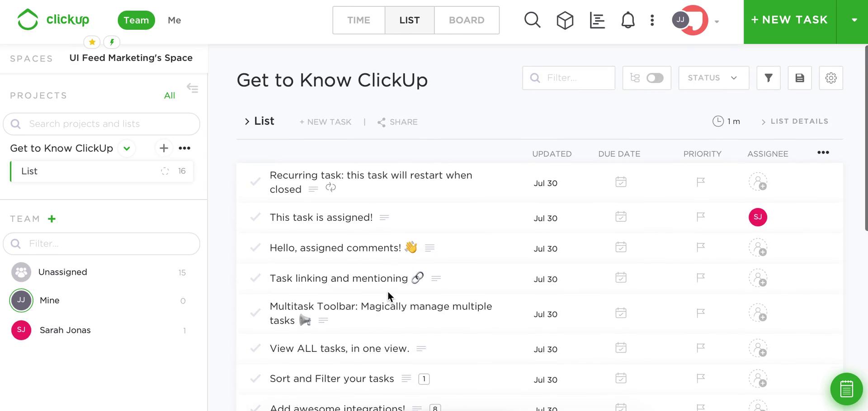Mark Task linking and mentioning done

click(255, 278)
